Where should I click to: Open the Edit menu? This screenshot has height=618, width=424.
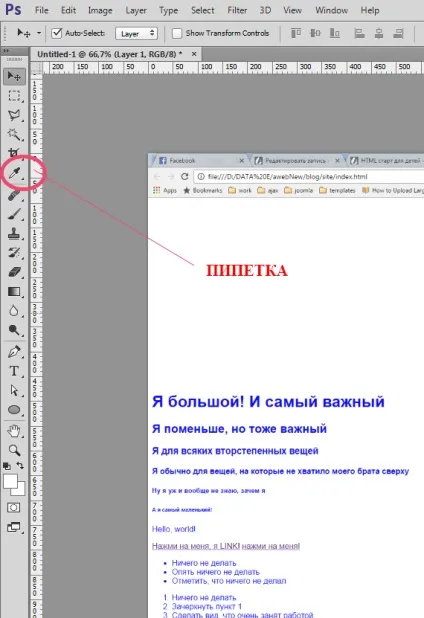coord(68,10)
